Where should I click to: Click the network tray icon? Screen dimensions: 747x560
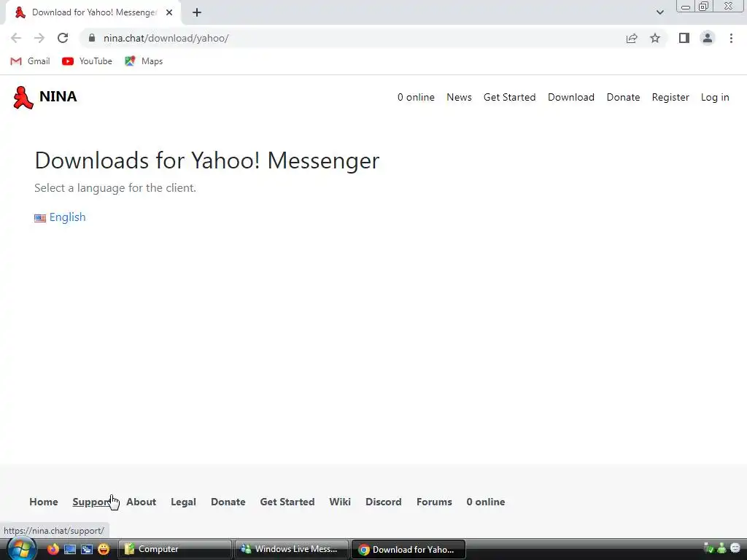tap(708, 548)
